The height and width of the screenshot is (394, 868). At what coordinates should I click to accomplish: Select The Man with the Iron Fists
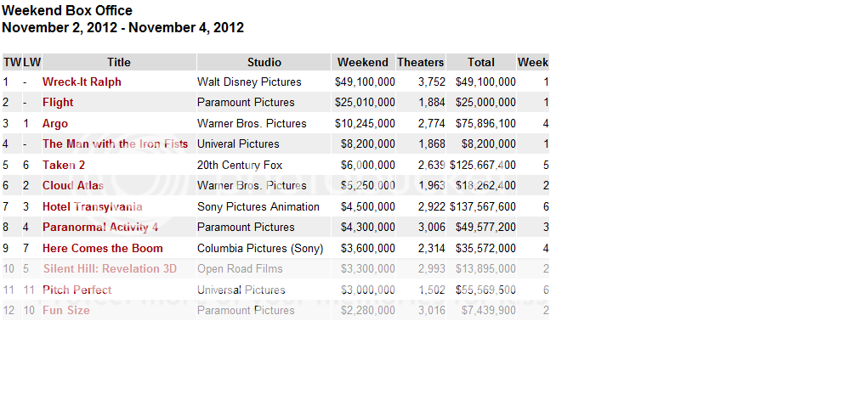(x=115, y=144)
